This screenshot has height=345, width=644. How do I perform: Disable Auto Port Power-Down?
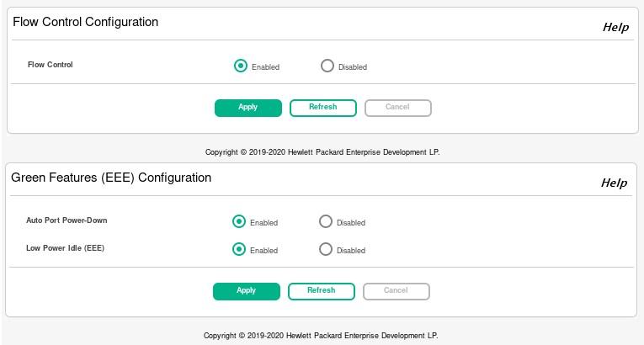tap(326, 221)
